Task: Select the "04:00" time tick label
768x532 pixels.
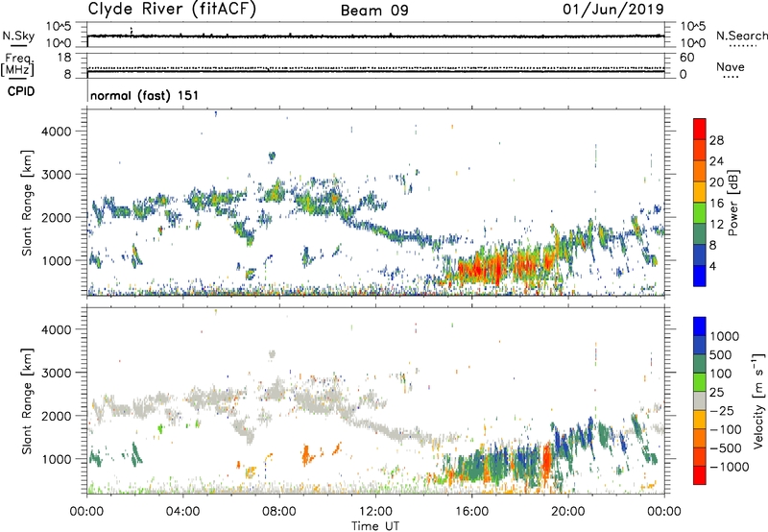Action: pos(183,512)
